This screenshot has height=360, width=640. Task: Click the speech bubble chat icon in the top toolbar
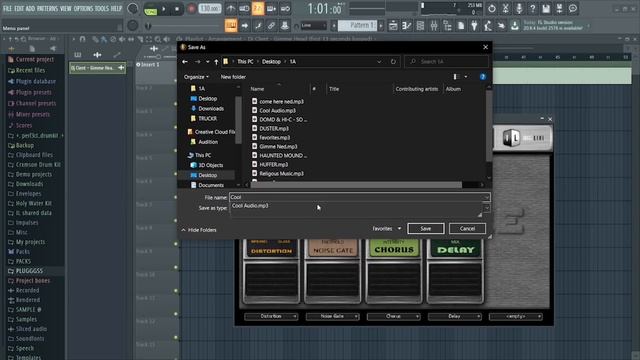tap(573, 9)
